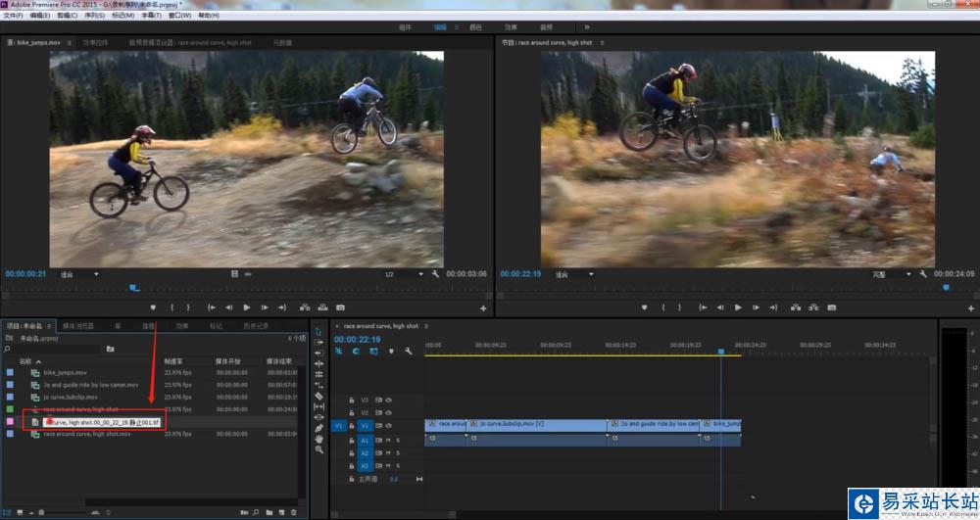Select the Zoom tool magnifier
This screenshot has width=980, height=520.
click(x=319, y=449)
